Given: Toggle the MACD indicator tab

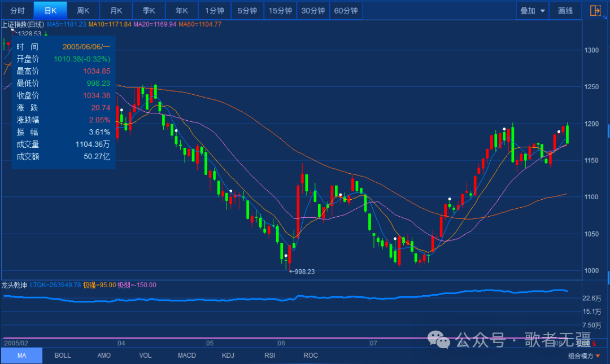Looking at the screenshot, I should [x=187, y=356].
